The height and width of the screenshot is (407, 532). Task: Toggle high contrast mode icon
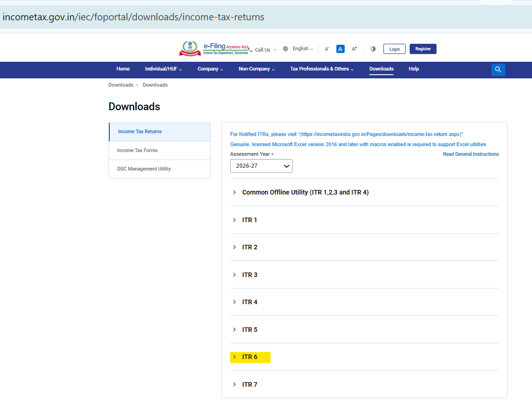tap(373, 49)
